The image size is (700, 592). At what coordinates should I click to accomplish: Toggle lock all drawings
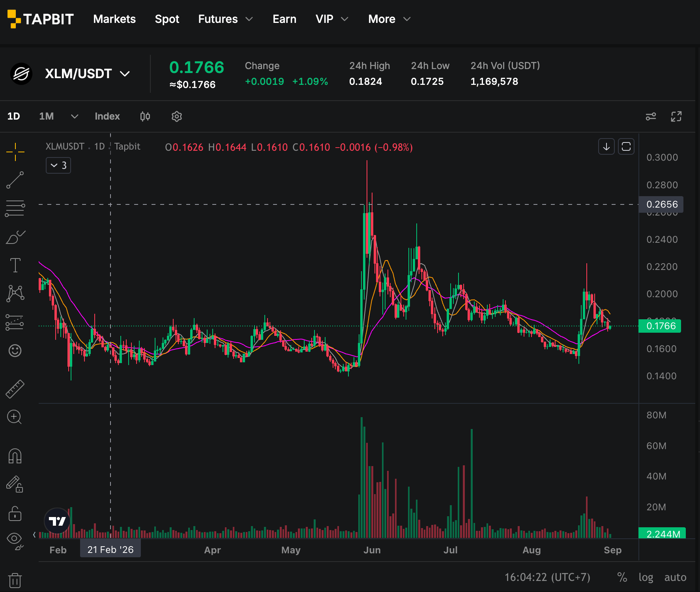(x=15, y=513)
